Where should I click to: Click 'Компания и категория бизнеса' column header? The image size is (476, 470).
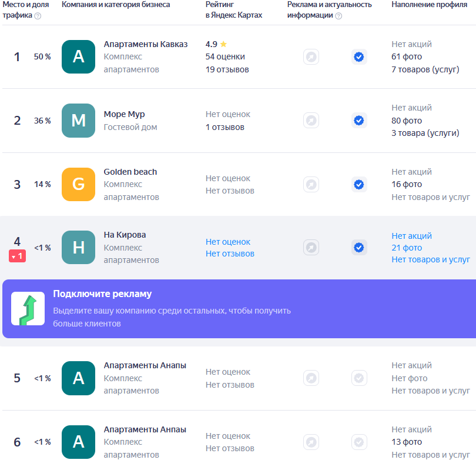(116, 5)
